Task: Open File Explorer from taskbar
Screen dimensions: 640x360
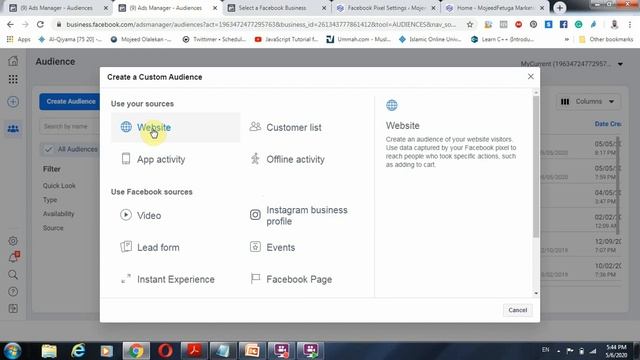Action: [49, 351]
